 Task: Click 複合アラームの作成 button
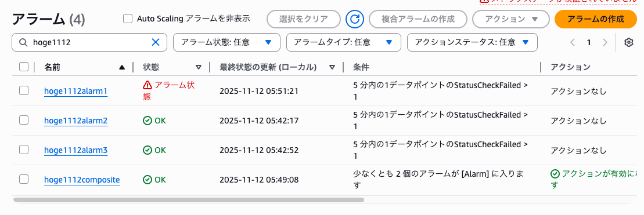pos(418,19)
